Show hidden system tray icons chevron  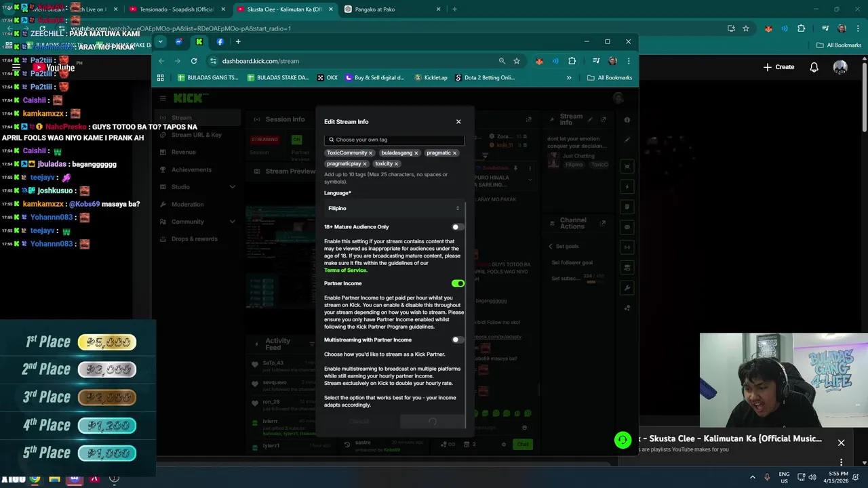[x=753, y=477]
